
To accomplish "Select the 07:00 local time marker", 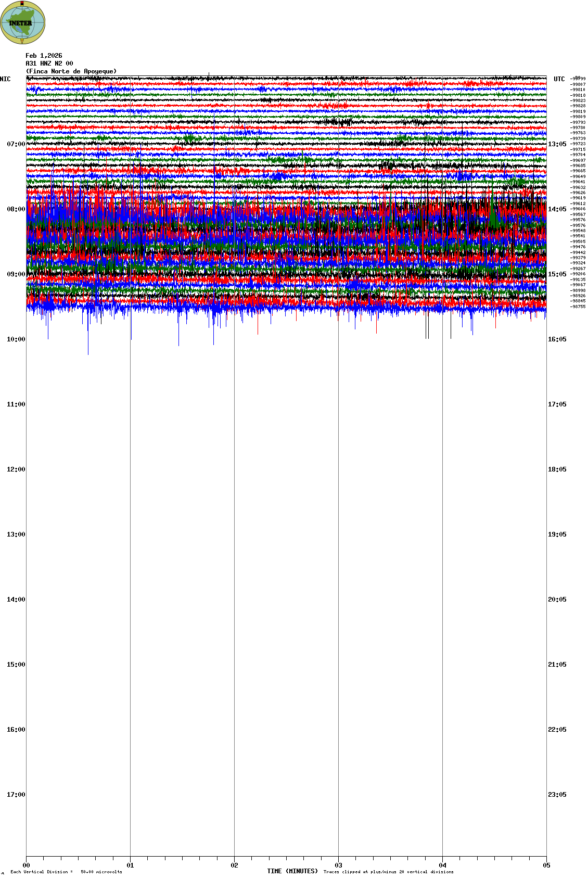I will (x=16, y=144).
